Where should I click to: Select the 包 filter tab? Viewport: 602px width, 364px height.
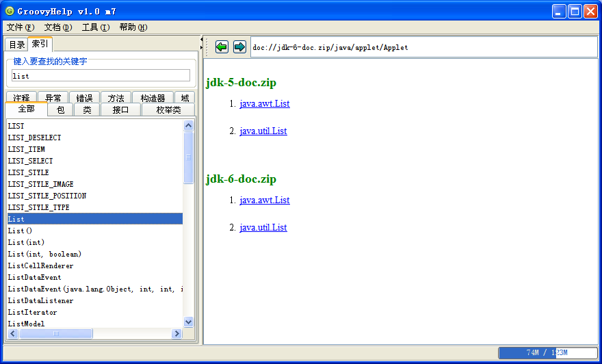[60, 109]
